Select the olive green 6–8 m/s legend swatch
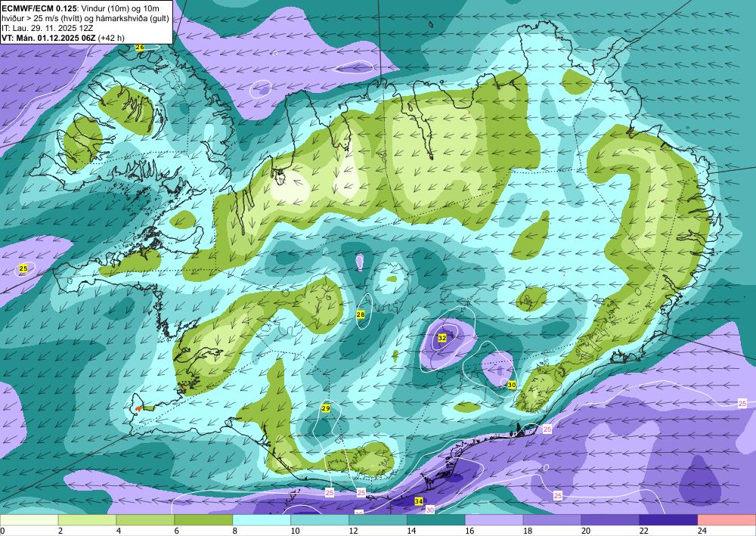 [203, 520]
